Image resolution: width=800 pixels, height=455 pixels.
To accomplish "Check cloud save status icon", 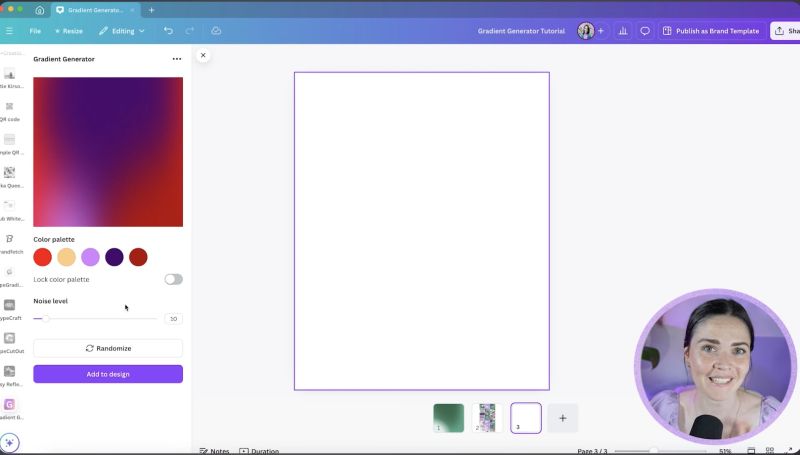I will (216, 31).
